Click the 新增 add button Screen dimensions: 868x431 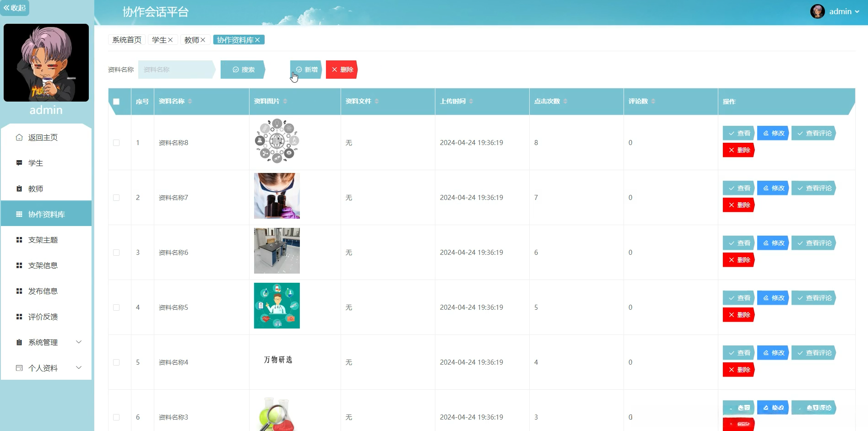pos(306,70)
